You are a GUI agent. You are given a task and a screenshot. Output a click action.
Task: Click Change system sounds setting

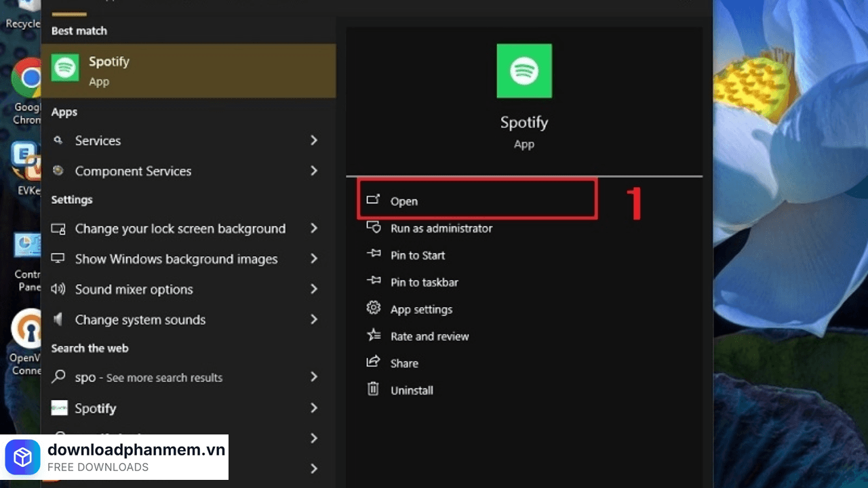(140, 320)
